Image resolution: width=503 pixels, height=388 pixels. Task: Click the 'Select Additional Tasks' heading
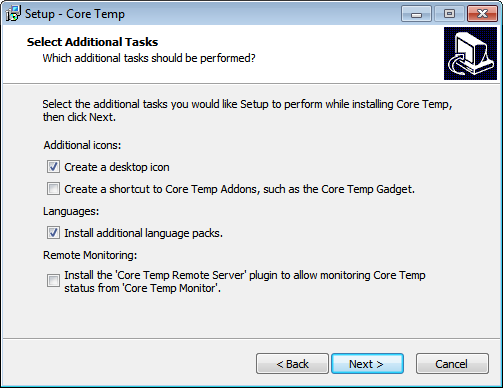[x=92, y=42]
